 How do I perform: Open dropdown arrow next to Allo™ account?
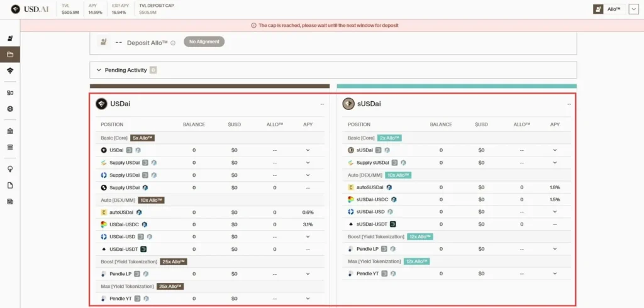pyautogui.click(x=633, y=9)
